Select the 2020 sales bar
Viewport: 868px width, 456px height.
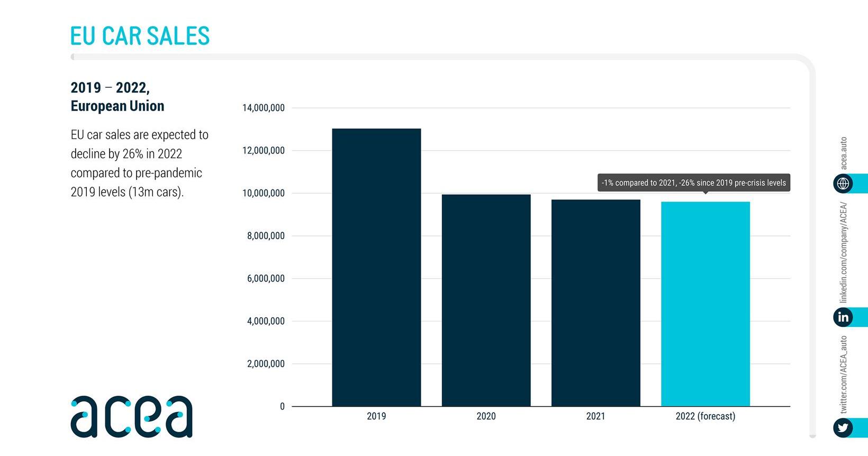(486, 300)
